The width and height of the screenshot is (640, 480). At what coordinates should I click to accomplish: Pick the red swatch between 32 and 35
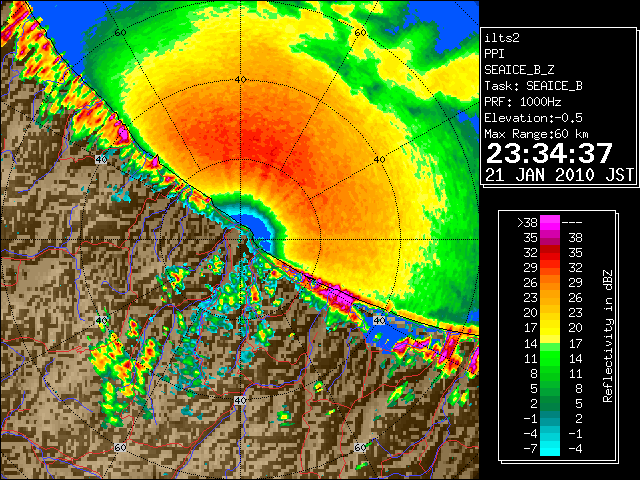point(550,253)
